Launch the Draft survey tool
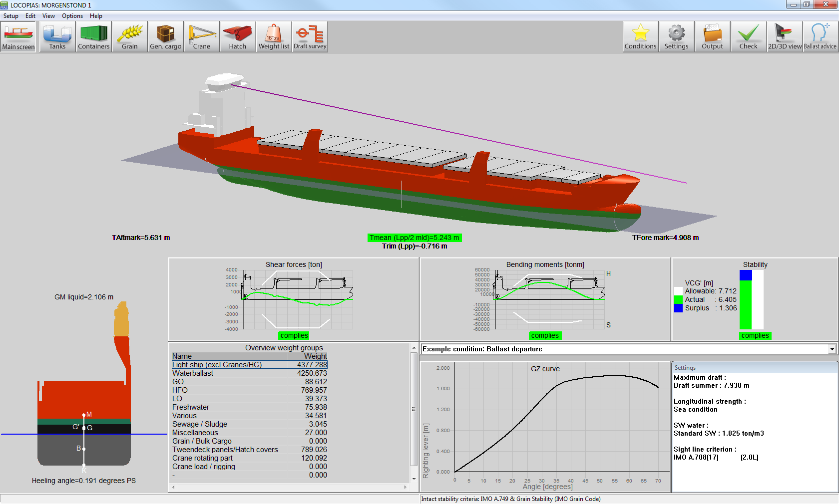 click(310, 37)
